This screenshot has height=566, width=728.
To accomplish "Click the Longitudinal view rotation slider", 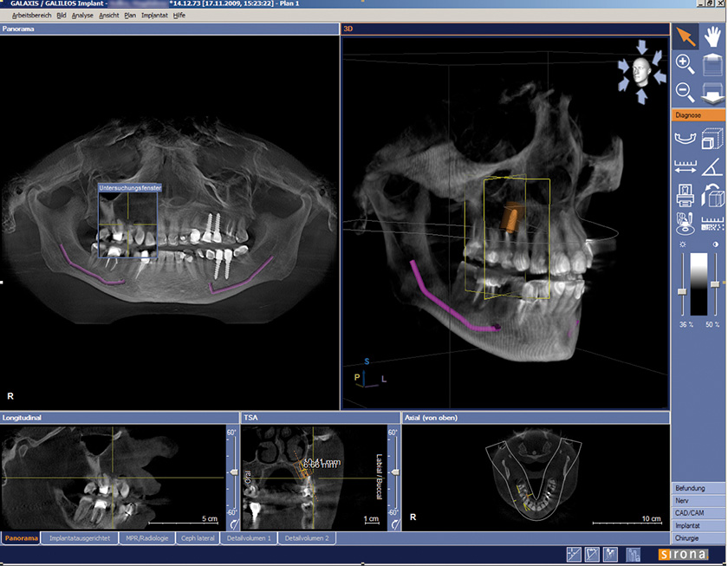I will pos(233,472).
